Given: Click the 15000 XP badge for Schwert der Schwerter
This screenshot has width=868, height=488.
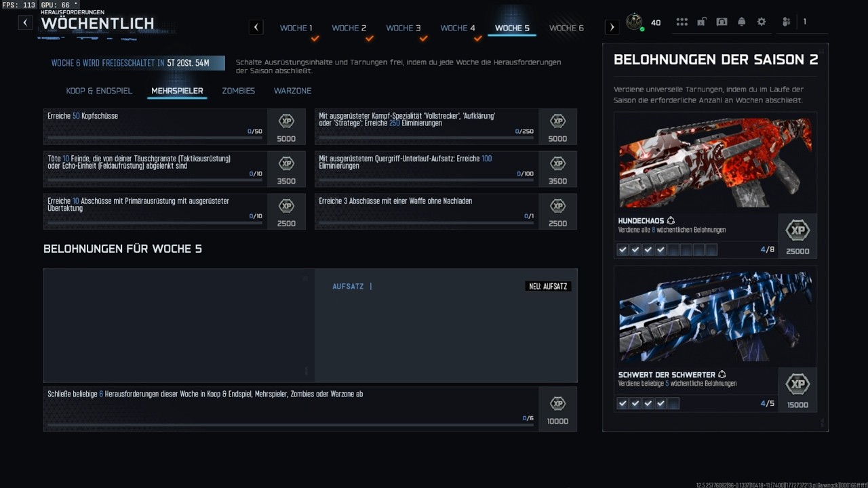Looking at the screenshot, I should point(797,385).
